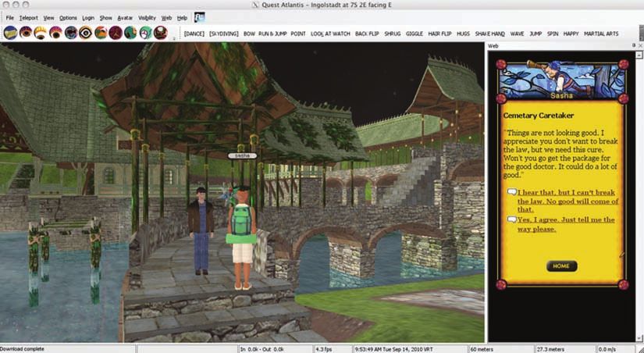
Task: Click the dark blue toothy face icon
Action: pos(70,33)
